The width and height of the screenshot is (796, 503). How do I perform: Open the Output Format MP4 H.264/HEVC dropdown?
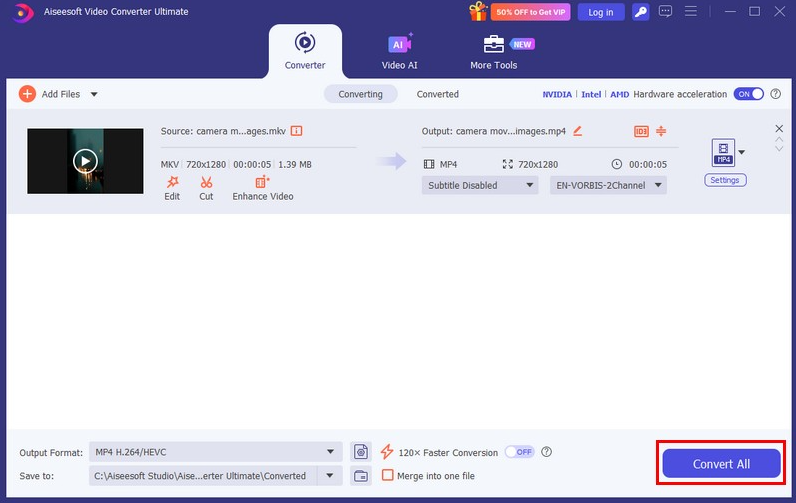216,452
